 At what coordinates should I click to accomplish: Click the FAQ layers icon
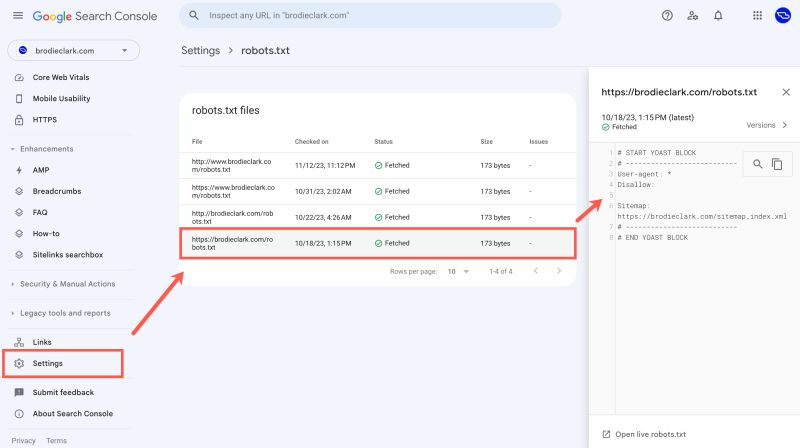coord(19,212)
